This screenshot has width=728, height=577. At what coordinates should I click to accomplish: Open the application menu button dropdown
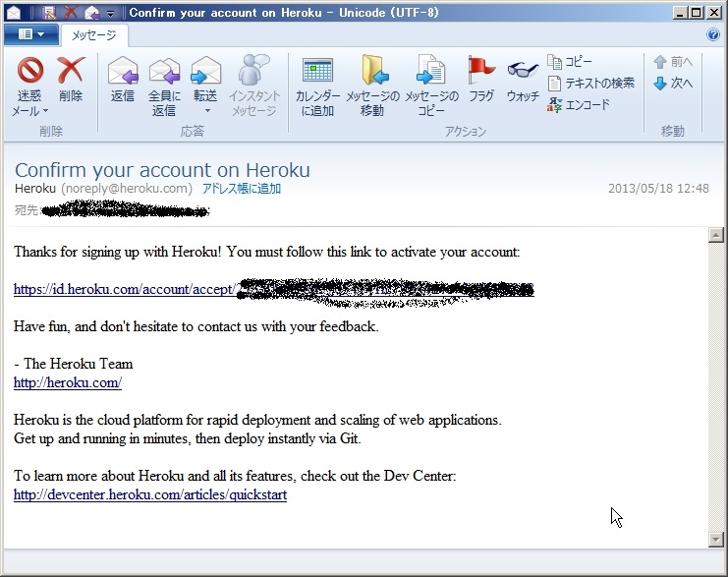(31, 34)
